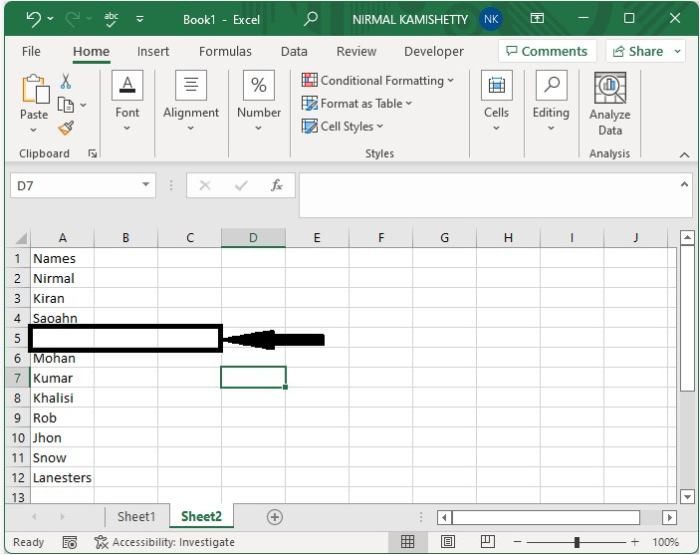700x555 pixels.
Task: Switch to the Formulas tab
Action: click(x=225, y=51)
